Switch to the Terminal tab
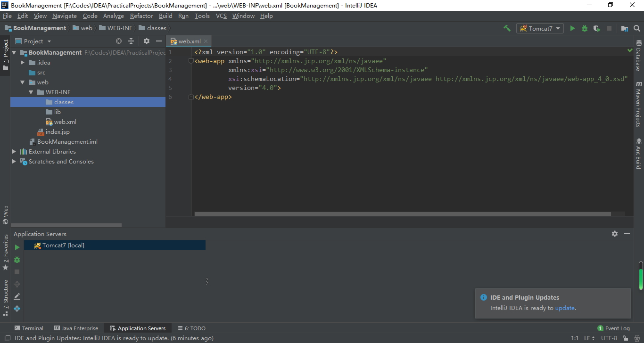This screenshot has width=644, height=343. click(x=29, y=328)
